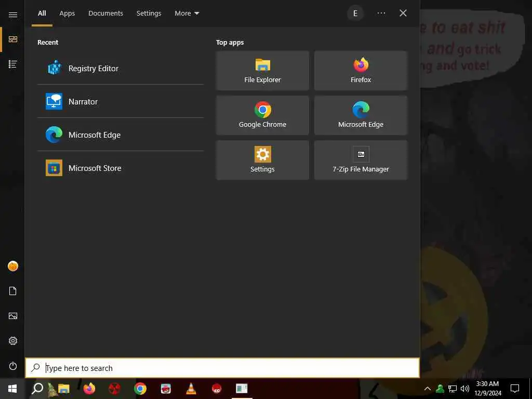Open the network tray icon
This screenshot has height=399, width=532.
[x=453, y=389]
